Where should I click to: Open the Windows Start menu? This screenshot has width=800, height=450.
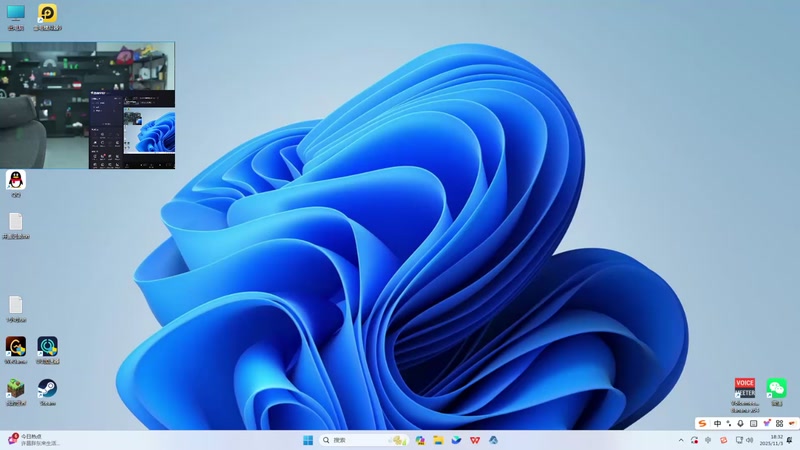click(308, 440)
